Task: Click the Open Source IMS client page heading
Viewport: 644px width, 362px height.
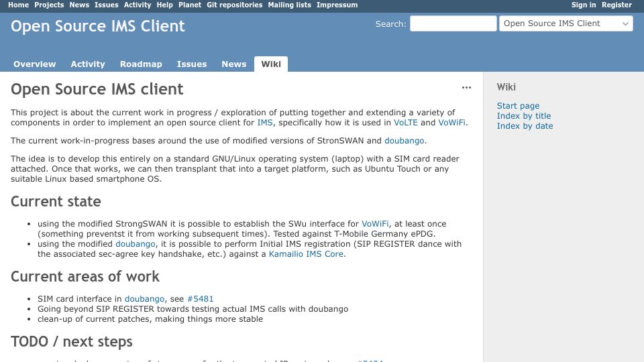Action: click(97, 89)
